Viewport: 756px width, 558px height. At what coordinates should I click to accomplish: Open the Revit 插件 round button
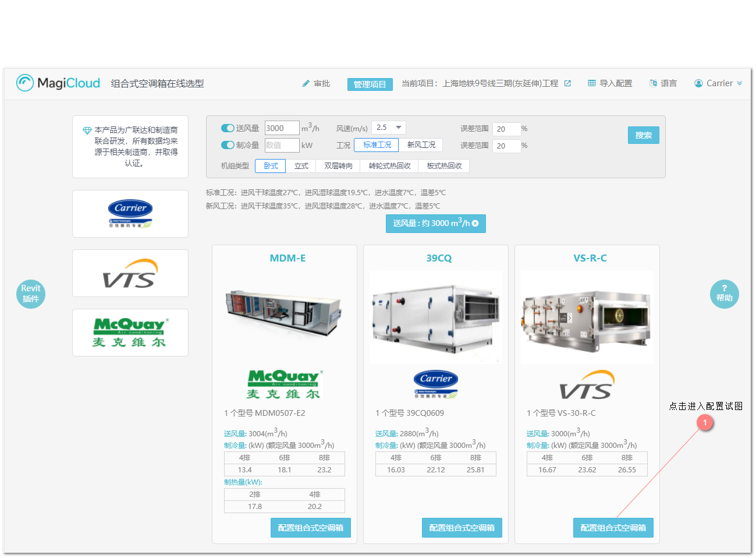pyautogui.click(x=31, y=294)
